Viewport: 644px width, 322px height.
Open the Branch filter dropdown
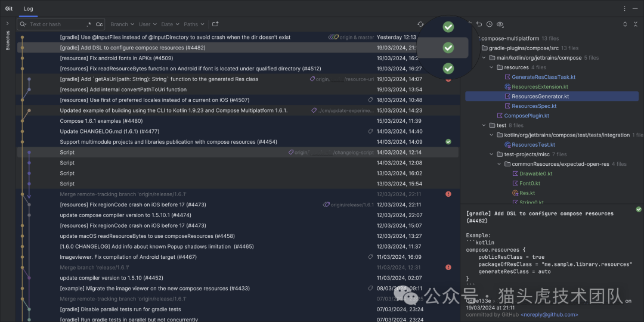[x=122, y=24]
